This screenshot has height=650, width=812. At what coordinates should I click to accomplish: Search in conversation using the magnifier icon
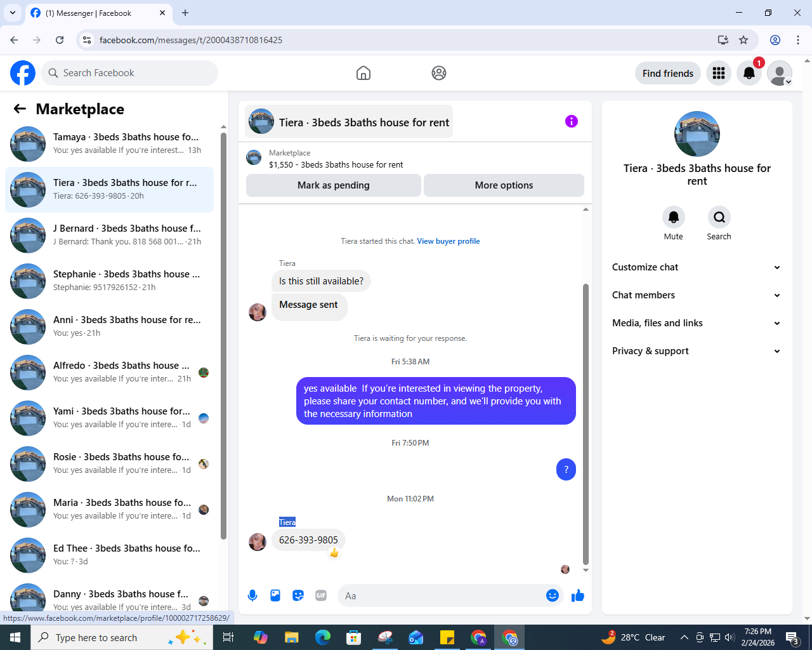click(719, 217)
